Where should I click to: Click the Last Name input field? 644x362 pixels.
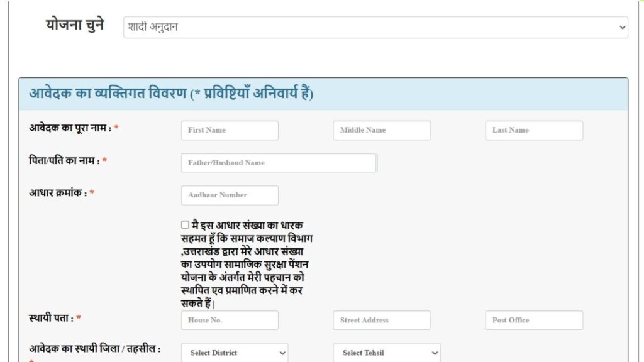(534, 130)
